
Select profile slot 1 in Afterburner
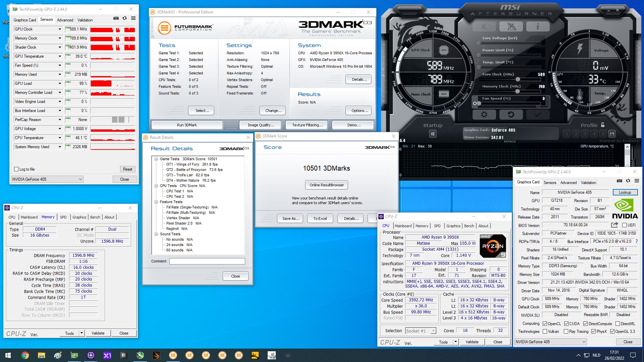click(567, 134)
